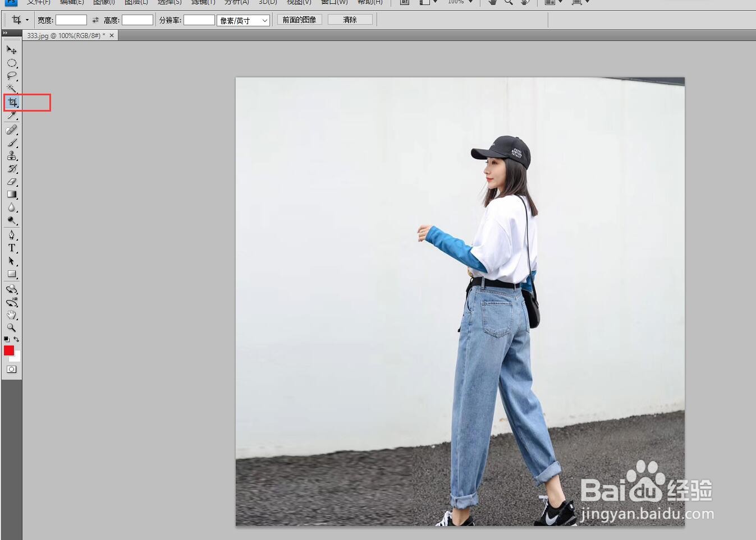Image resolution: width=756 pixels, height=540 pixels.
Task: Select the Move tool
Action: pyautogui.click(x=11, y=50)
